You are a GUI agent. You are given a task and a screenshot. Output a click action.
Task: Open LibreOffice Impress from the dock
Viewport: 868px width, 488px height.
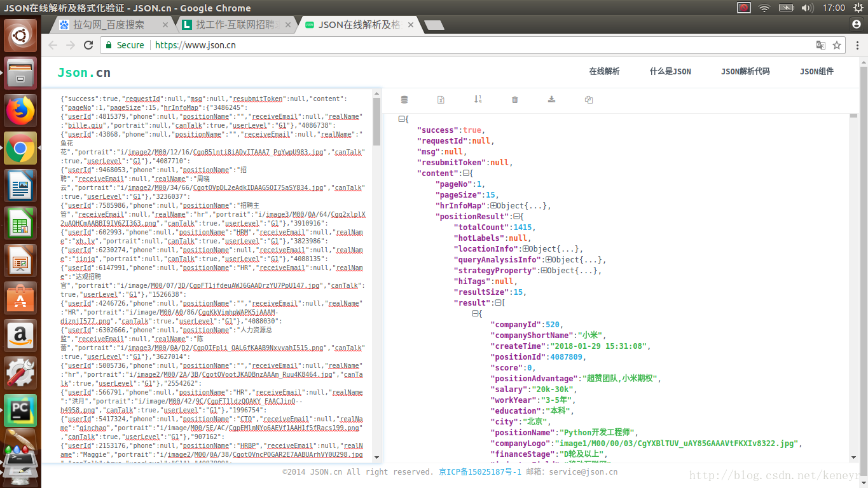point(21,261)
